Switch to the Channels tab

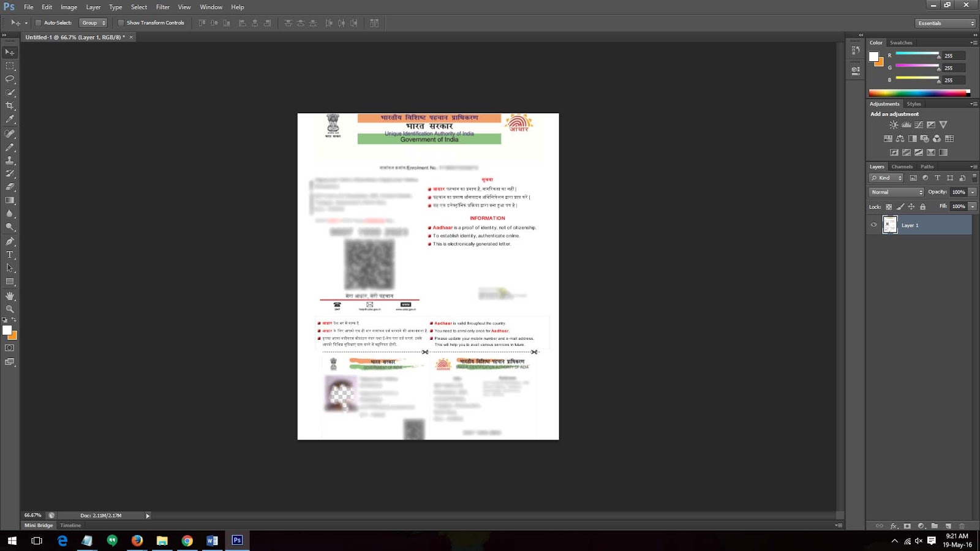pos(902,167)
